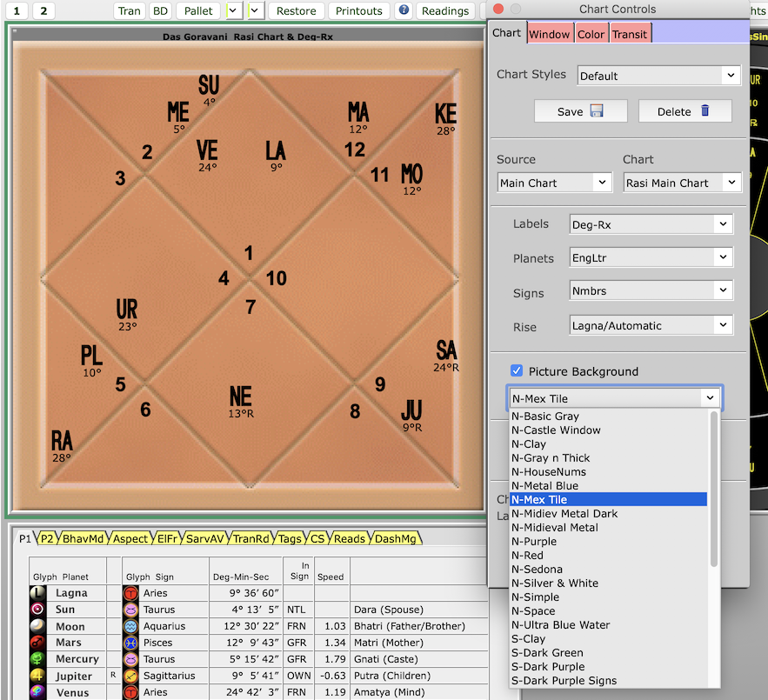Open the Aspect tab
This screenshot has height=700, width=768.
tap(130, 539)
